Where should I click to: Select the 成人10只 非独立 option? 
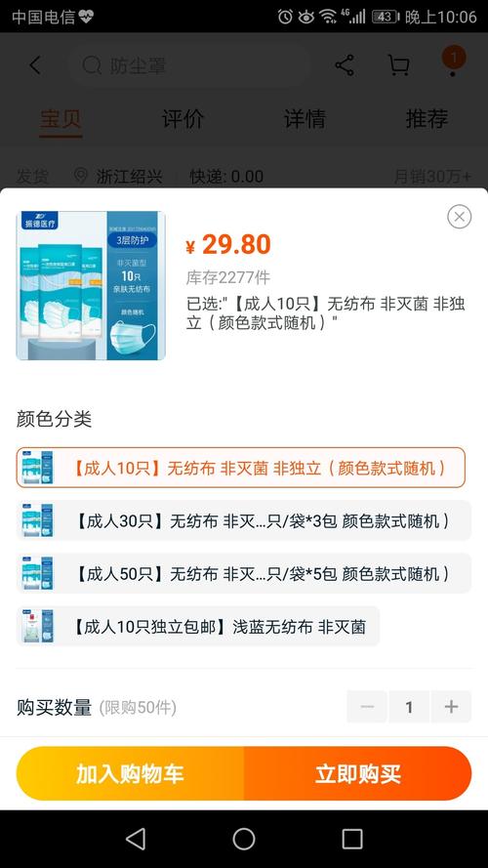(241, 468)
